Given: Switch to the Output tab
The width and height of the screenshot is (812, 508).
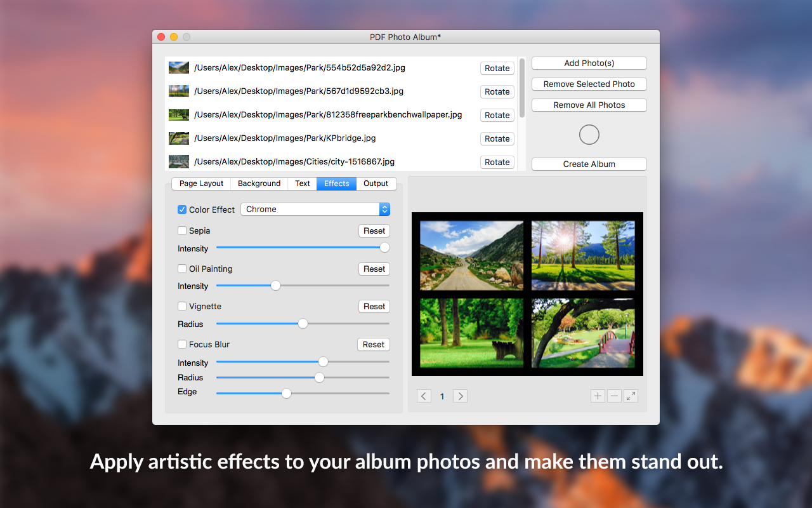Looking at the screenshot, I should point(376,184).
